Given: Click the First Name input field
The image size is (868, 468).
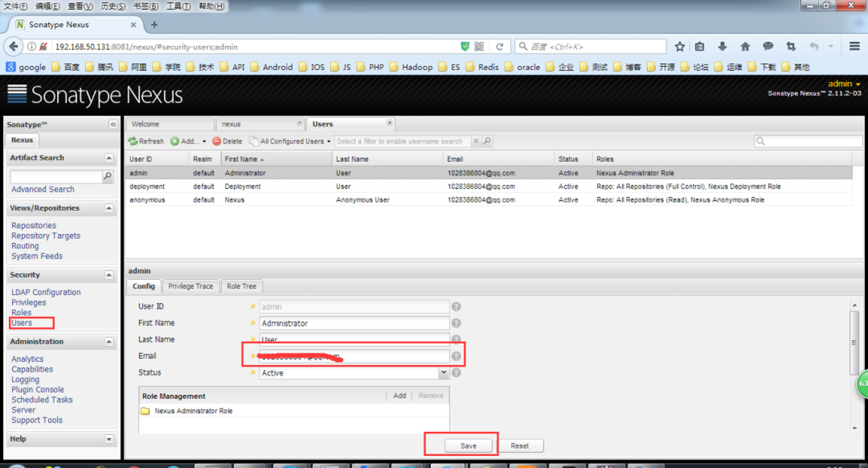Looking at the screenshot, I should coord(354,323).
